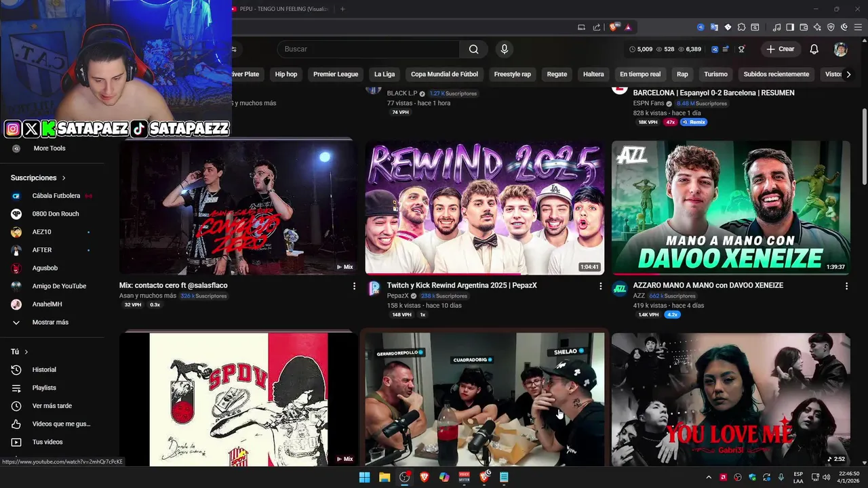Viewport: 868px width, 488px height.
Task: Show hidden system tray icons chevron
Action: point(709,477)
